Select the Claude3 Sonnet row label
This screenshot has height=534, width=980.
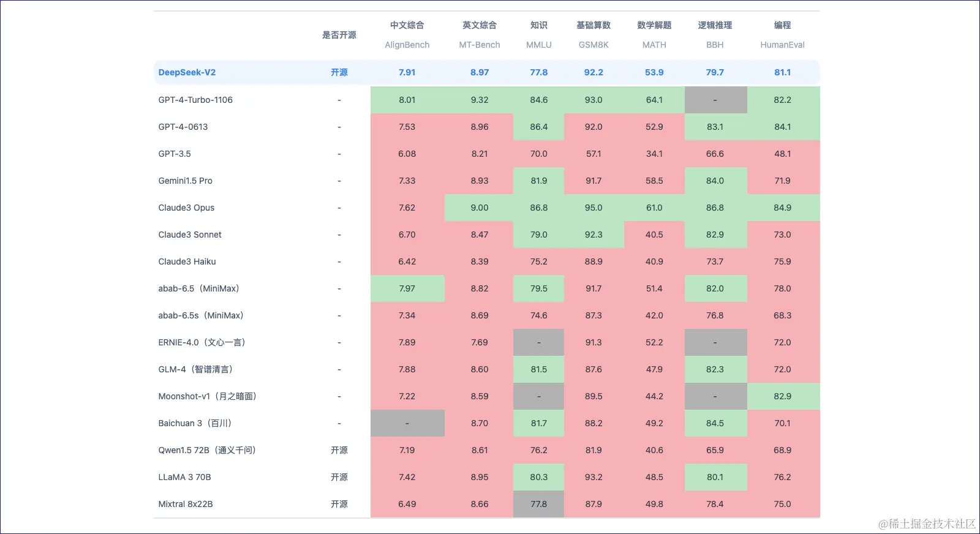click(x=190, y=235)
